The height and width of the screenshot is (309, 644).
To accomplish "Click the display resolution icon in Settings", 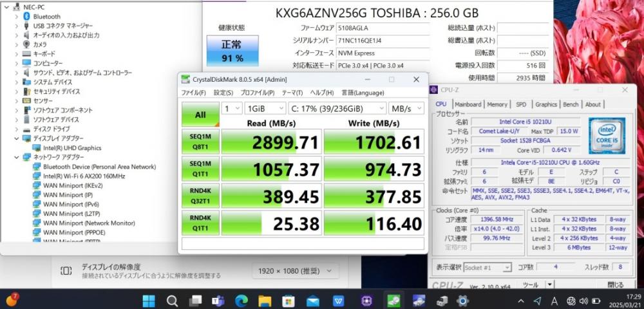I will click(x=66, y=270).
